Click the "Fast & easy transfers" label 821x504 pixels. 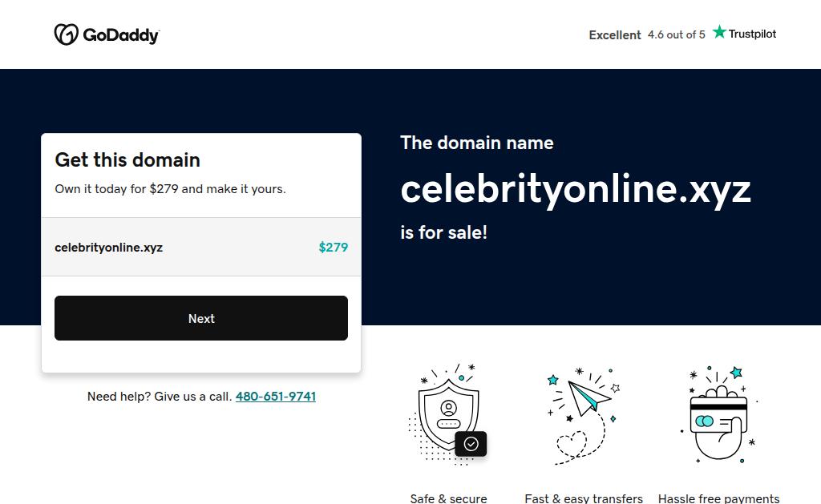tap(584, 498)
